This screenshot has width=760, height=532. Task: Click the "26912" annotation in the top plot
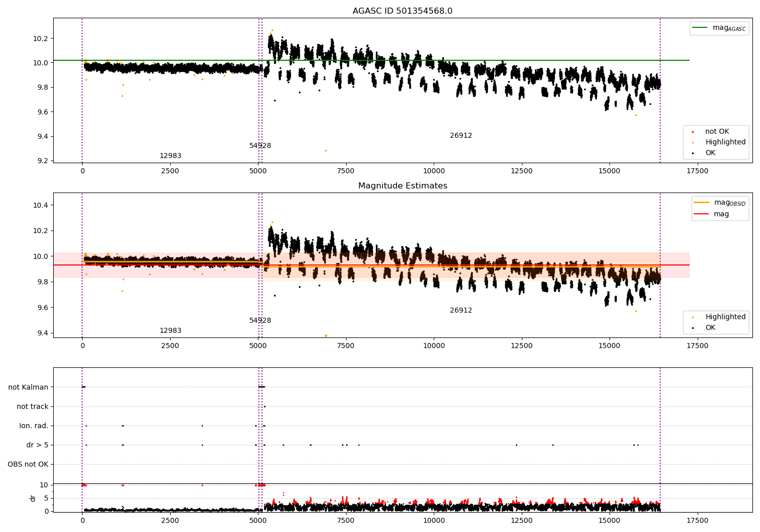(x=461, y=136)
